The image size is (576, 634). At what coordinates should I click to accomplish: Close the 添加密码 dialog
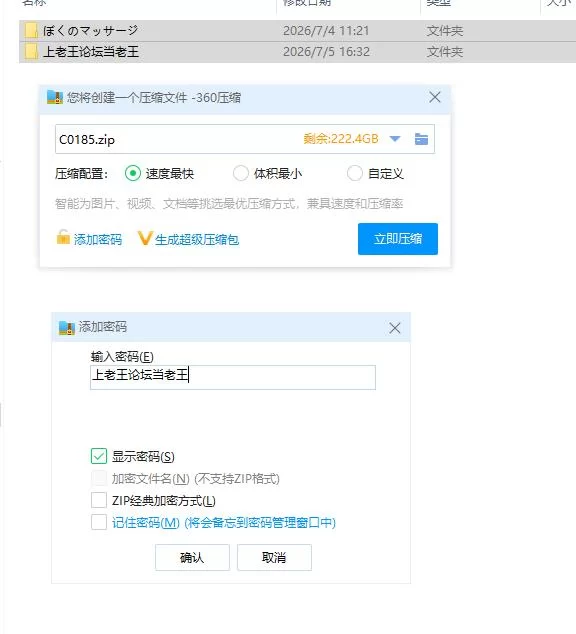[395, 328]
